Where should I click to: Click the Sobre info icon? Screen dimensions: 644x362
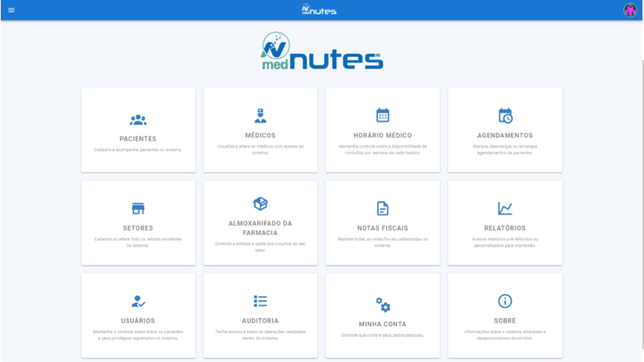pyautogui.click(x=505, y=301)
